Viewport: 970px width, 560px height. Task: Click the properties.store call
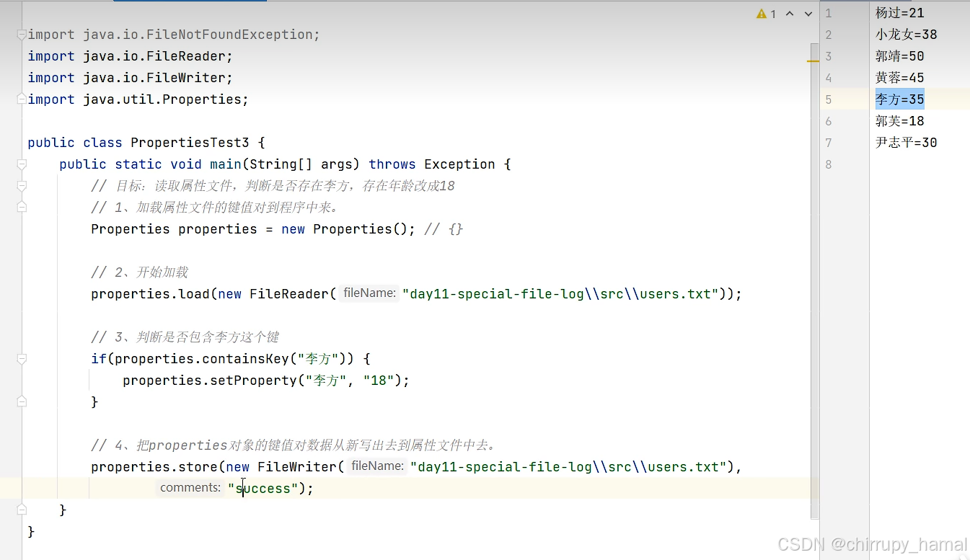point(154,467)
